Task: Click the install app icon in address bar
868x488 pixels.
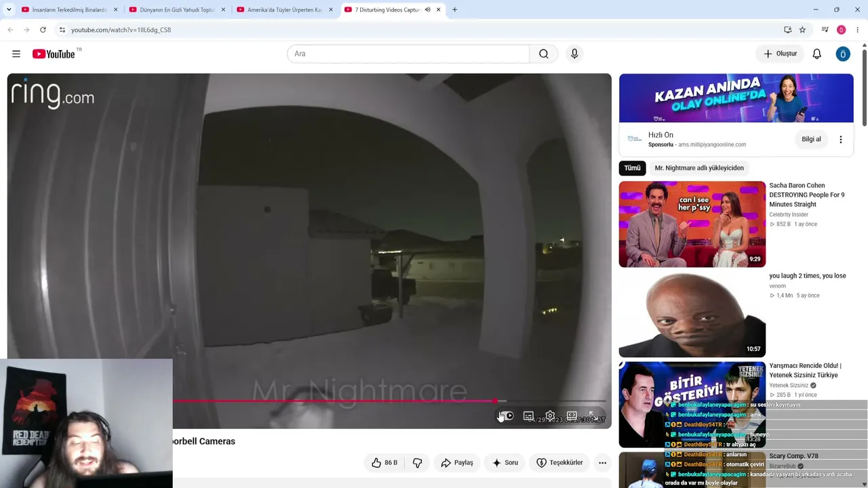Action: [x=787, y=30]
